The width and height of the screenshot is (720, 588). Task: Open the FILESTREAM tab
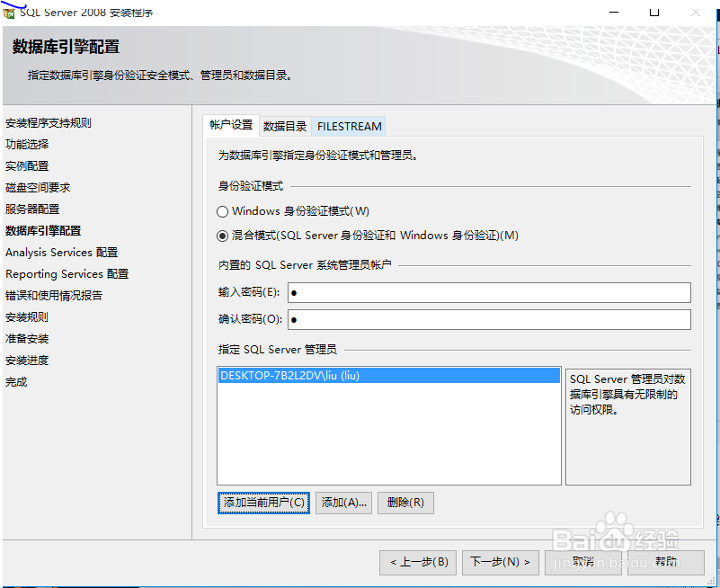[x=349, y=126]
